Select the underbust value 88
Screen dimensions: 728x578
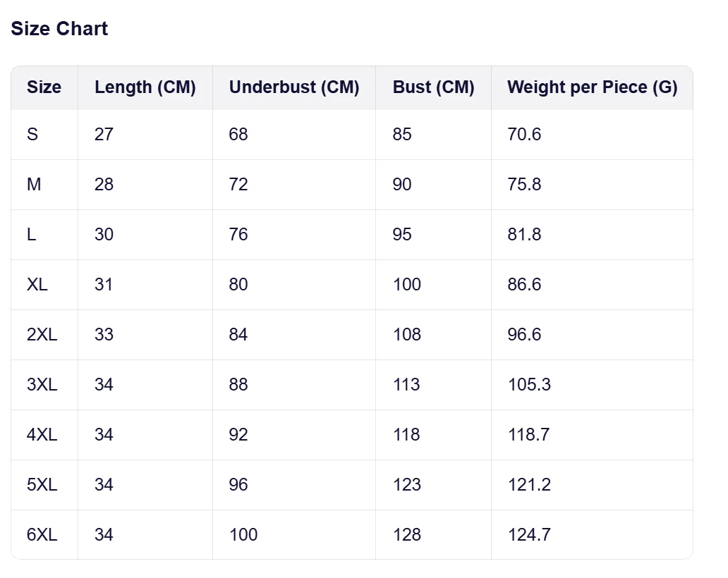point(238,385)
